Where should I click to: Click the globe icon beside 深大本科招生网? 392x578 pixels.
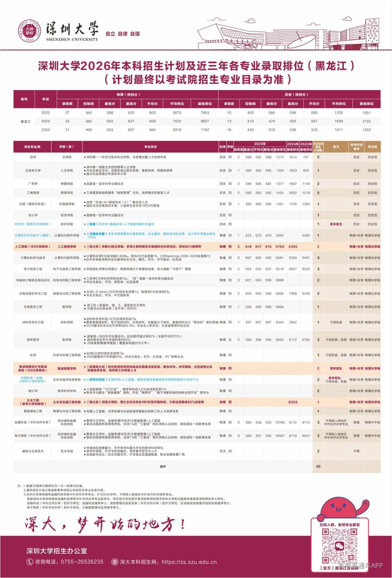pyautogui.click(x=115, y=562)
